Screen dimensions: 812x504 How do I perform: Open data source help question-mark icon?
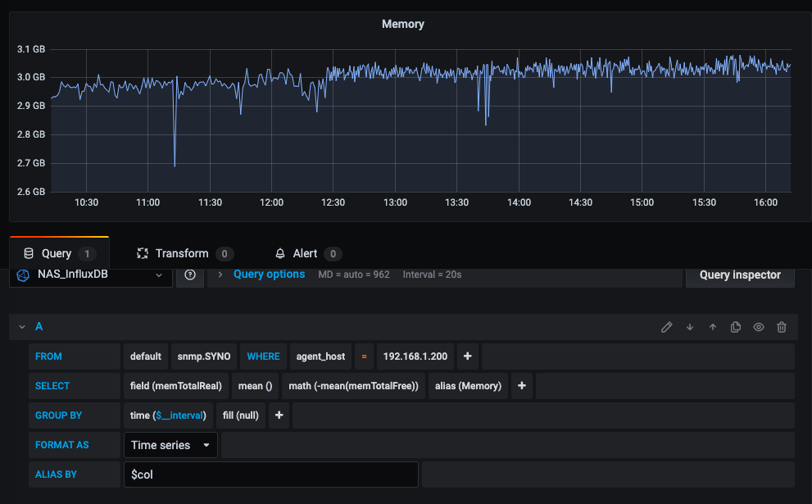[190, 275]
